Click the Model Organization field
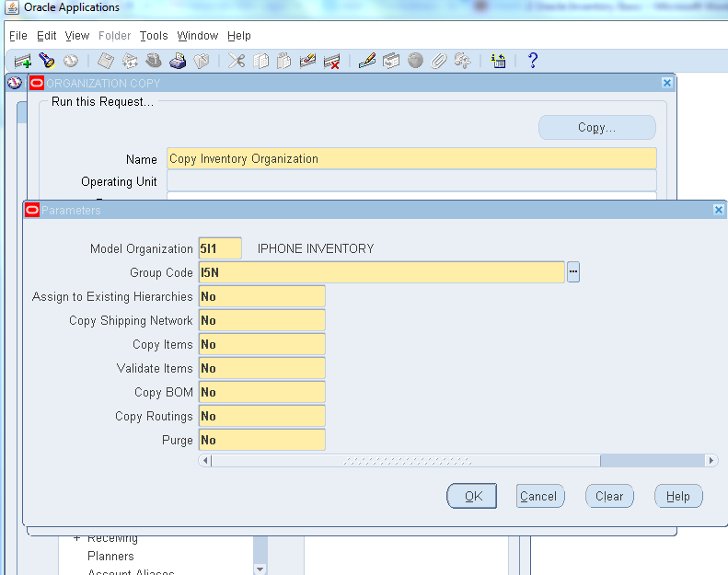Viewport: 728px width, 575px height. click(x=220, y=248)
